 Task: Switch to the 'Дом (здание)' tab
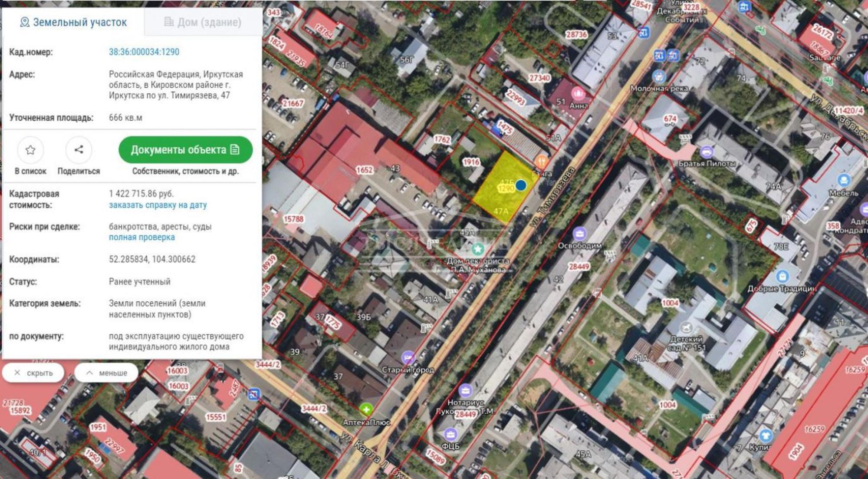(x=203, y=22)
